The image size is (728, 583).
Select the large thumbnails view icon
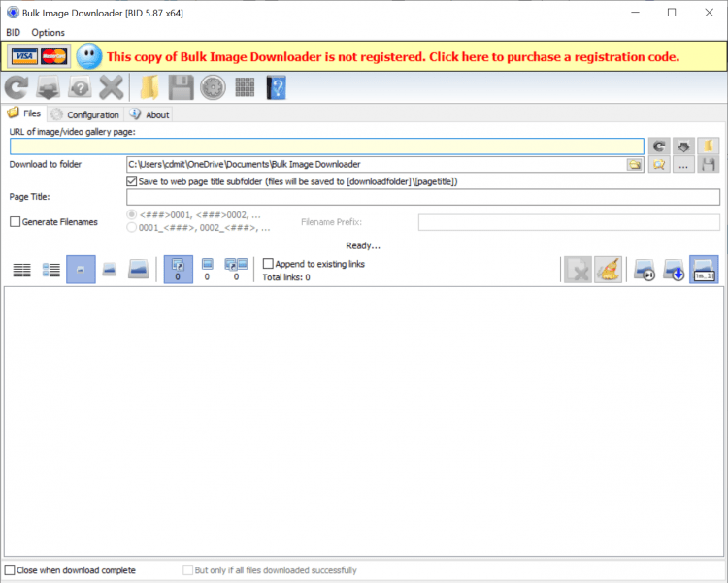tap(139, 270)
